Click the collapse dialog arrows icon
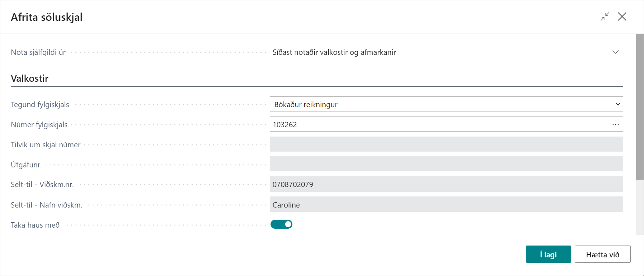 coord(605,16)
